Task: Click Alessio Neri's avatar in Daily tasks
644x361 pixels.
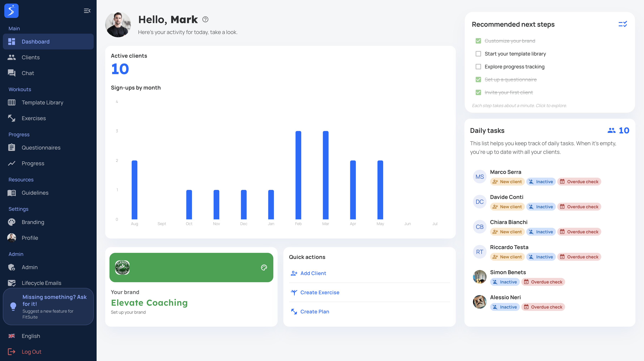Action: [479, 302]
